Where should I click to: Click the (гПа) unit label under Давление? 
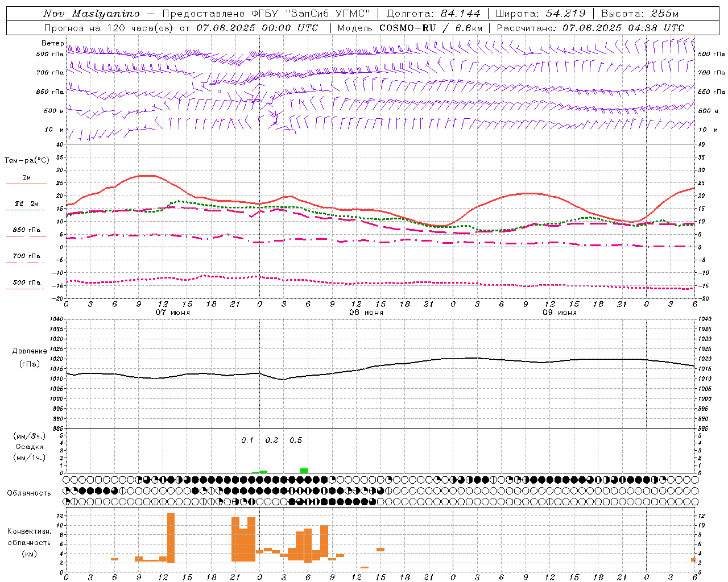(x=30, y=364)
